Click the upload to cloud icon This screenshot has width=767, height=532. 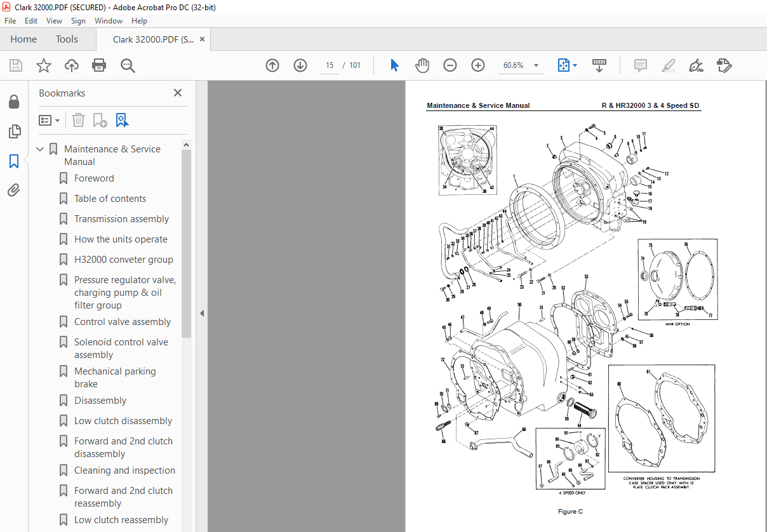(72, 65)
